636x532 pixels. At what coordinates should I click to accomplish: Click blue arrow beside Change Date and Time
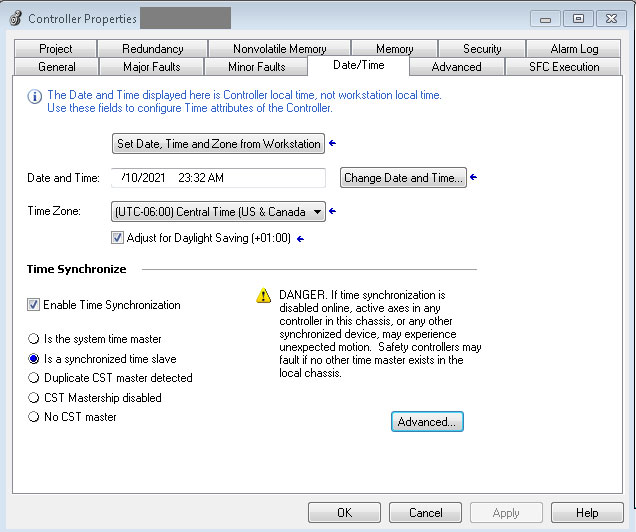coord(474,178)
